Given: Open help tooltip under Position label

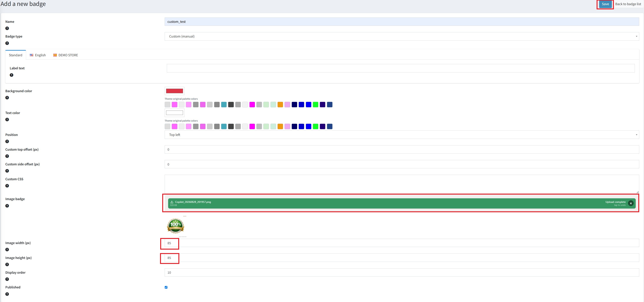Looking at the screenshot, I should (7, 141).
